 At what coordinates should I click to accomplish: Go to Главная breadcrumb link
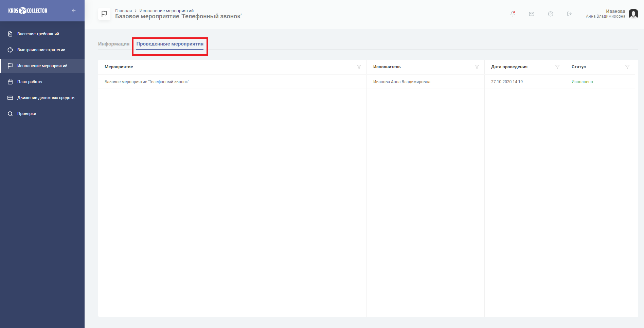(x=123, y=11)
